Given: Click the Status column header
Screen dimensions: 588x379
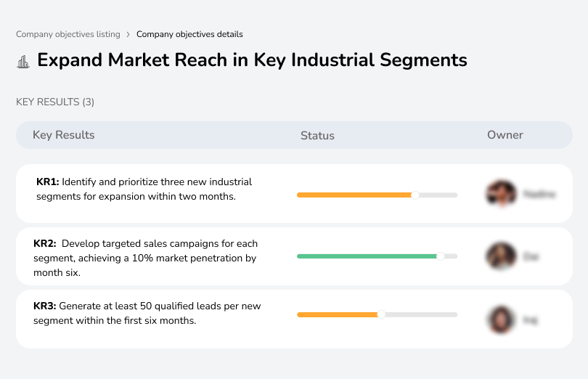Looking at the screenshot, I should pyautogui.click(x=317, y=136).
